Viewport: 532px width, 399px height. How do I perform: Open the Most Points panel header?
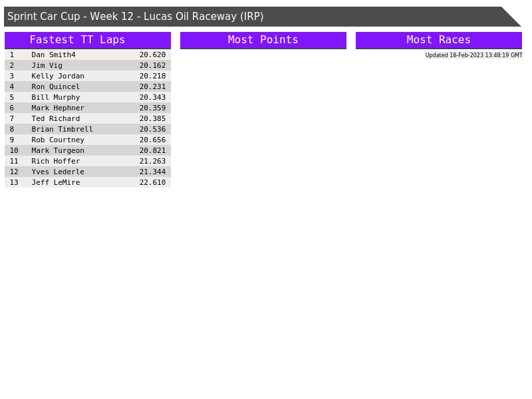coord(263,40)
